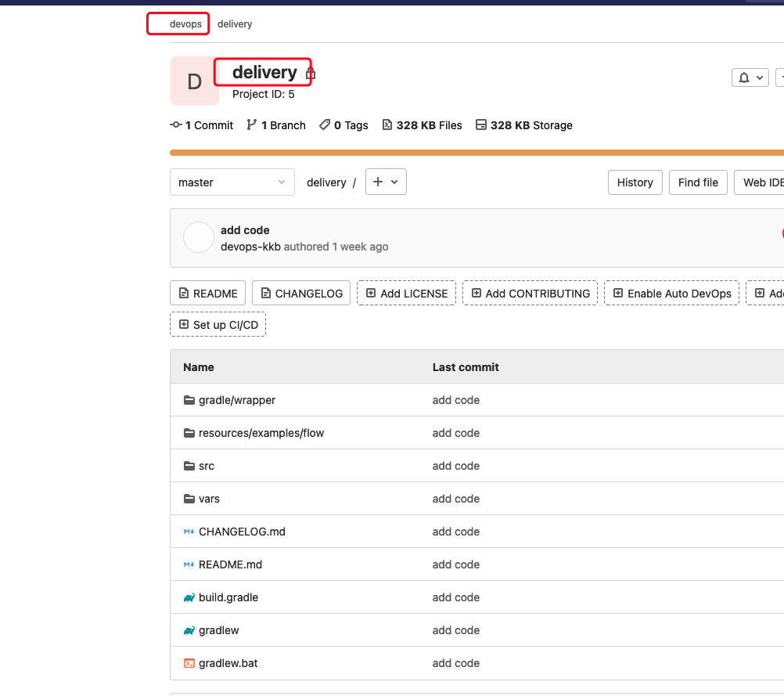The height and width of the screenshot is (696, 784).
Task: Click the Find file button
Action: pos(698,182)
